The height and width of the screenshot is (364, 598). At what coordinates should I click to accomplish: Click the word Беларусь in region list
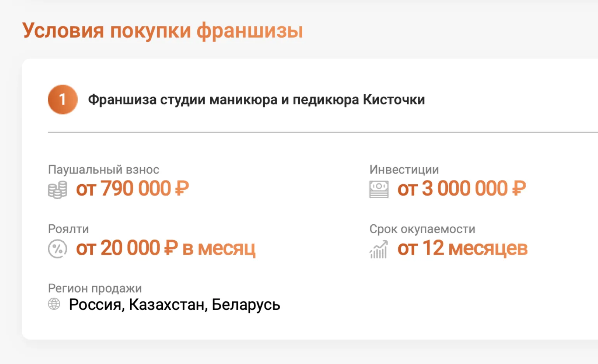pyautogui.click(x=246, y=305)
